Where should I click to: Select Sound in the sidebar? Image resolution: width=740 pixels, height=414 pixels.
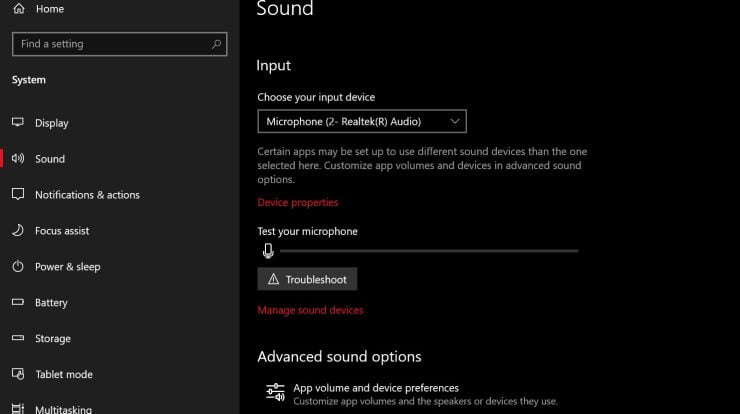point(50,159)
